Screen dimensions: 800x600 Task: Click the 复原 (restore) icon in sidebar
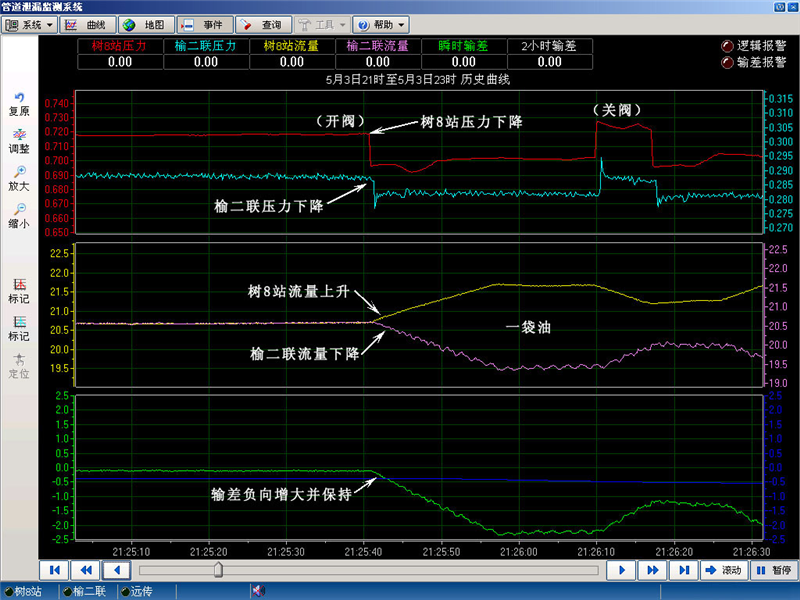click(19, 98)
